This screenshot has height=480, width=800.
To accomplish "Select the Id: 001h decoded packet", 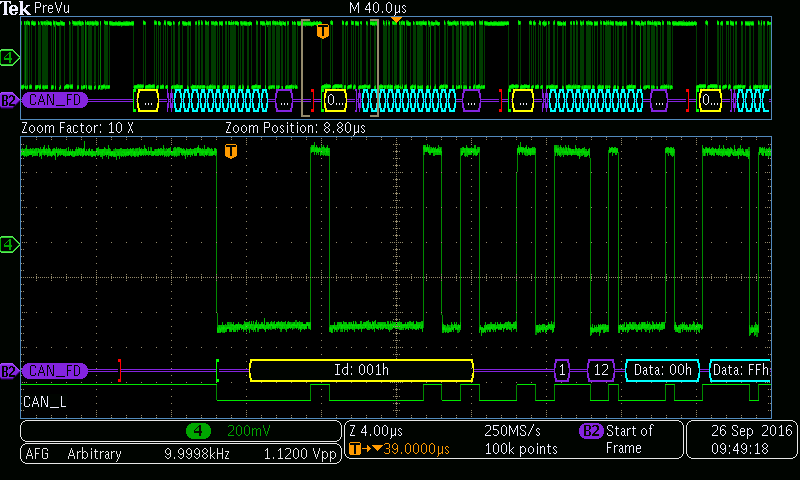I will tap(360, 370).
